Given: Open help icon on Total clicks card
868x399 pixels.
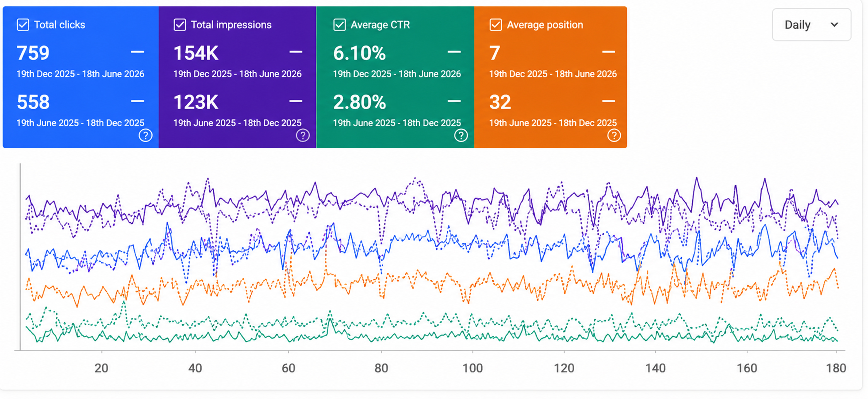Looking at the screenshot, I should coord(146,136).
